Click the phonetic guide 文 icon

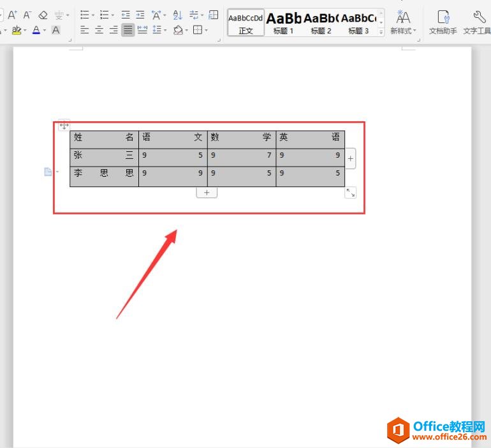click(x=59, y=15)
